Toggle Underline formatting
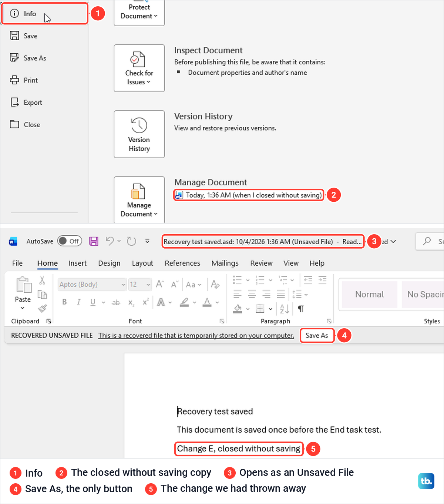 click(93, 302)
